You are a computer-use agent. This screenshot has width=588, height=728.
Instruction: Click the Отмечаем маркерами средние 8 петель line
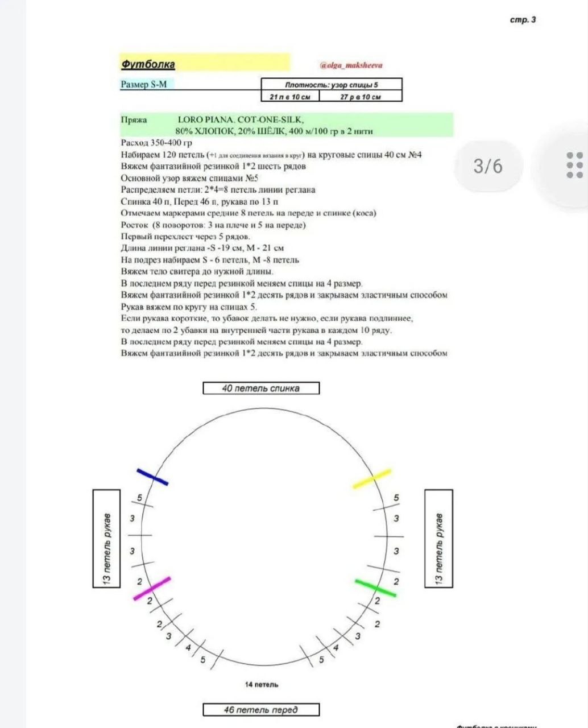(x=248, y=213)
